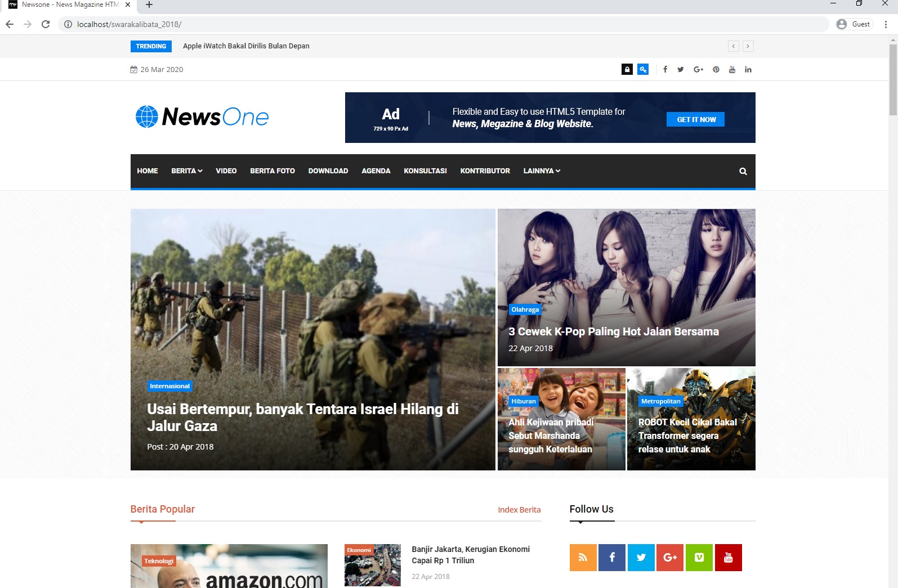The height and width of the screenshot is (588, 898).
Task: Click the 729x90 ad banner text
Action: click(x=391, y=129)
